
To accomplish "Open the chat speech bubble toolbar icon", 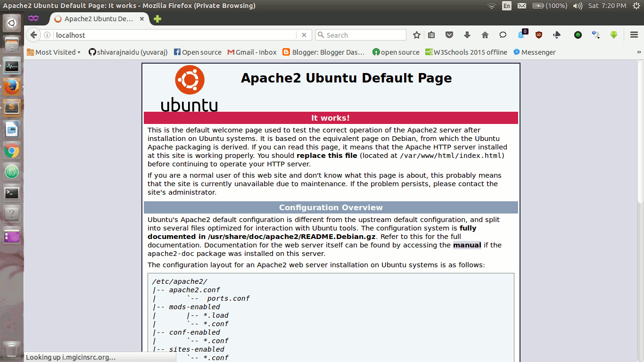I will coord(503,35).
